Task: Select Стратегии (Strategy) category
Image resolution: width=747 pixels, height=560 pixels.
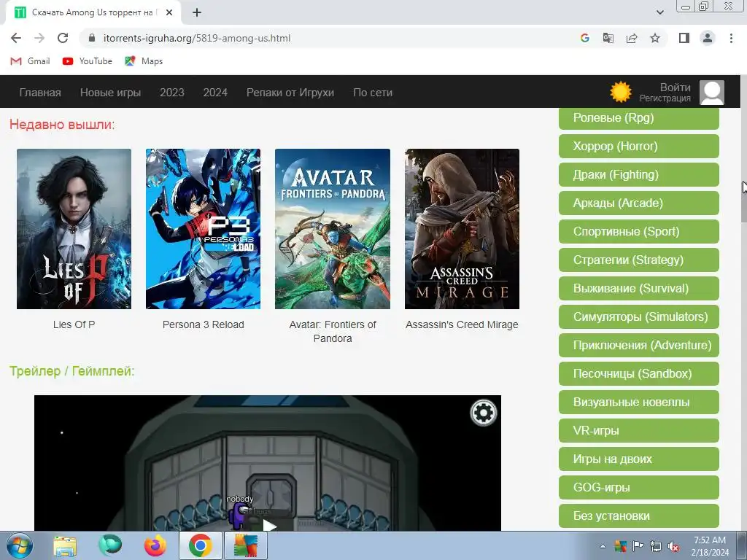Action: point(639,260)
